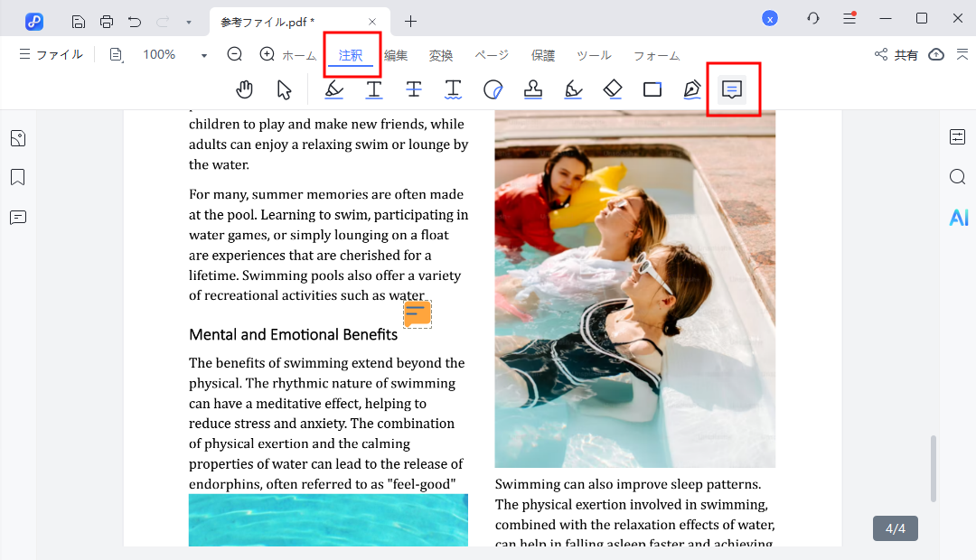Image resolution: width=976 pixels, height=560 pixels.
Task: Open the ファイル menu
Action: 51,55
